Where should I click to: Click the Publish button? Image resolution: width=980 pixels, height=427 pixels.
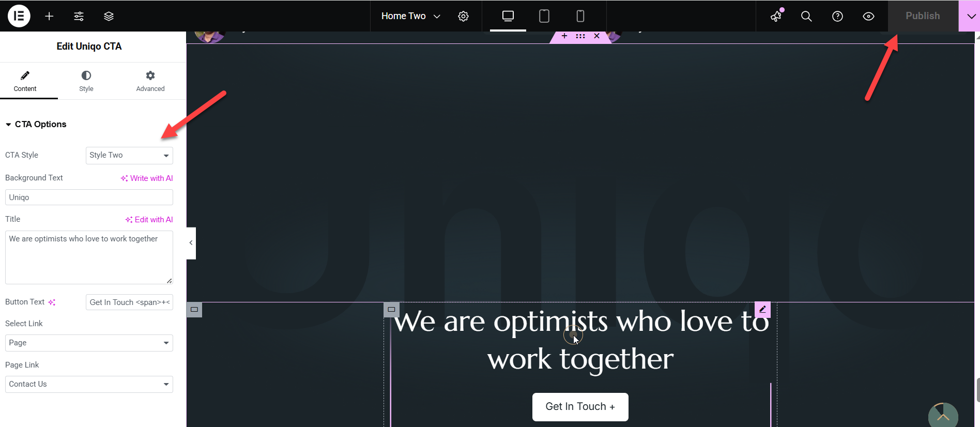click(923, 16)
